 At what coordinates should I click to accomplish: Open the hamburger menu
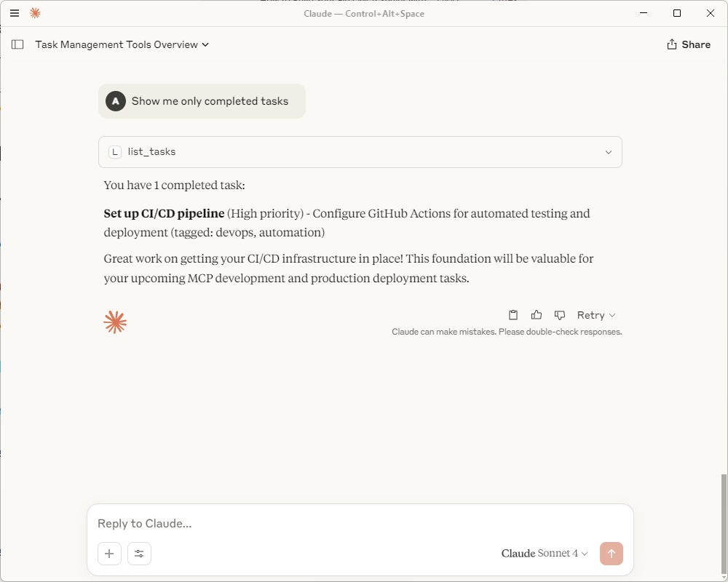15,13
